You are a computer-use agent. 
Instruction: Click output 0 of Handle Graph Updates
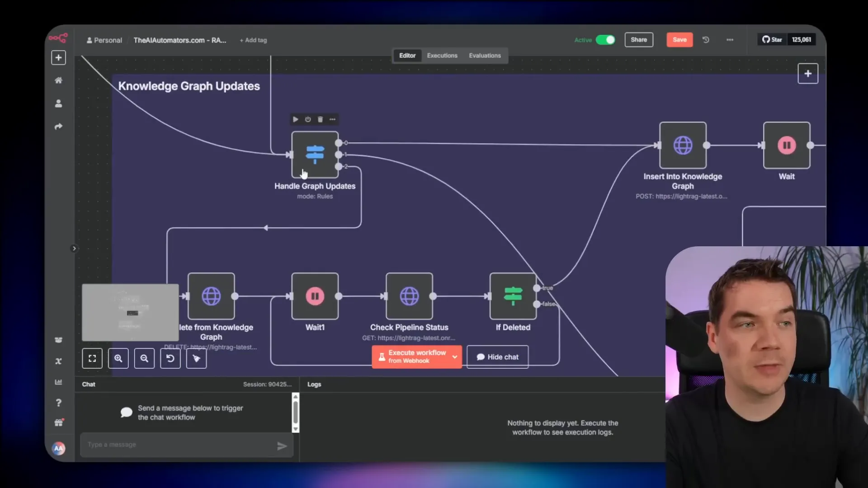pyautogui.click(x=339, y=143)
